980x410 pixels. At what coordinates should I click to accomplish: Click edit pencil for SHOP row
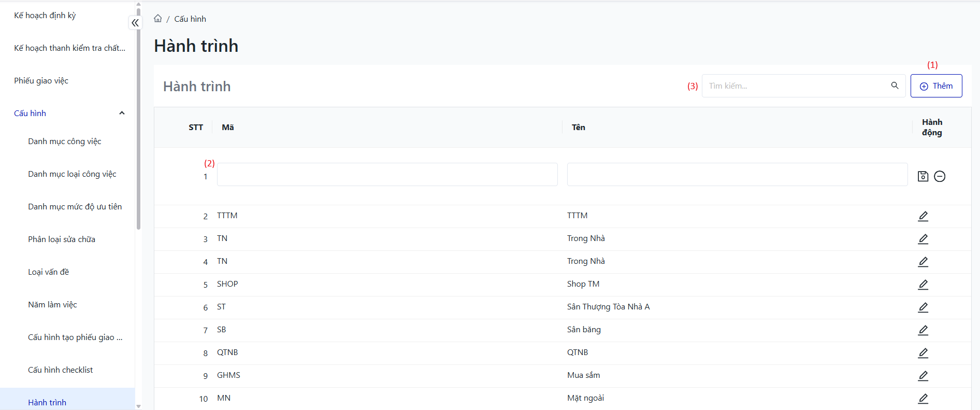coord(923,285)
